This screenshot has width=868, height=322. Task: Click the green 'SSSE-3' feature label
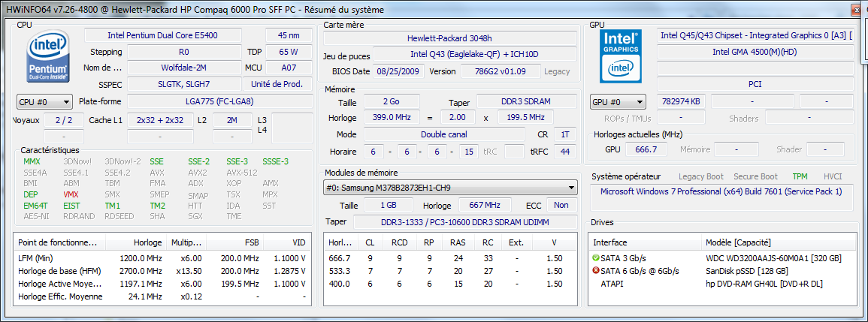276,161
